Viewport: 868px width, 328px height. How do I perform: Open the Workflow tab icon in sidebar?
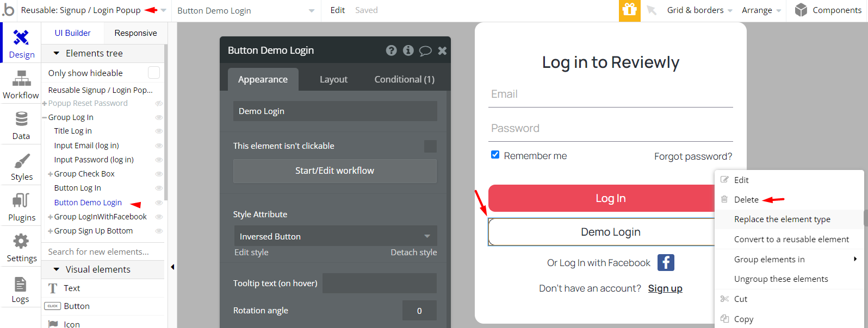(x=21, y=79)
